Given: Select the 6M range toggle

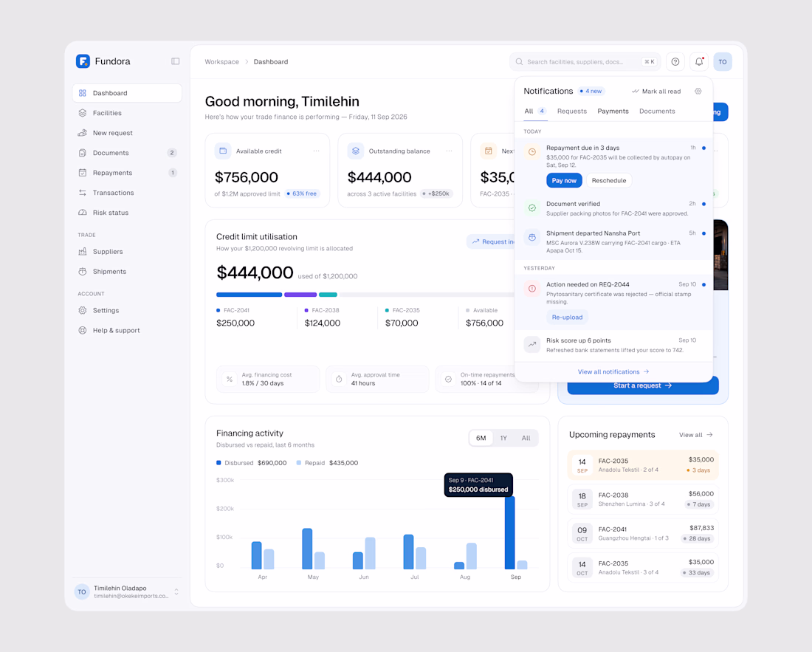Looking at the screenshot, I should pyautogui.click(x=481, y=438).
